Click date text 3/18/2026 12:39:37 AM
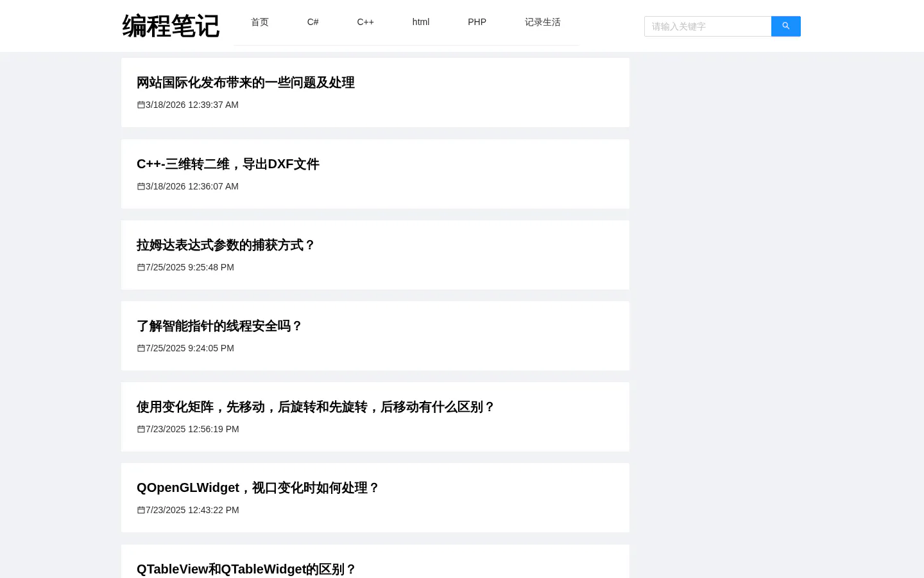924x578 pixels. pos(192,105)
